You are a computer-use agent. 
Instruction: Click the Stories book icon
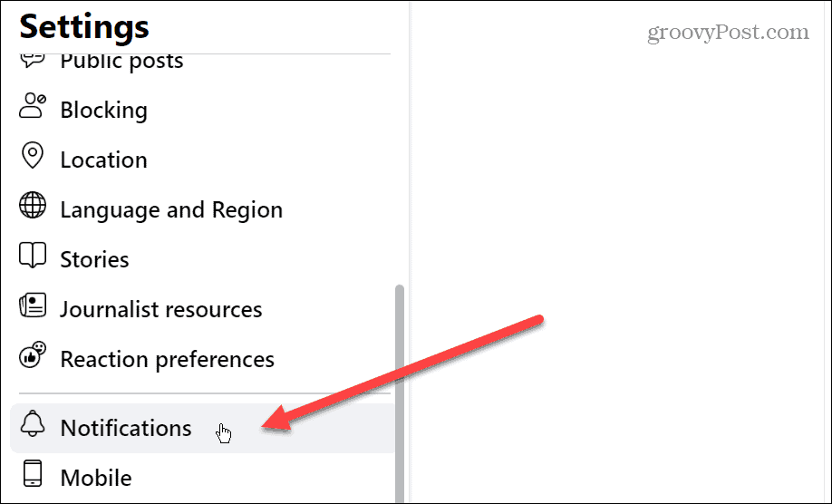(33, 256)
